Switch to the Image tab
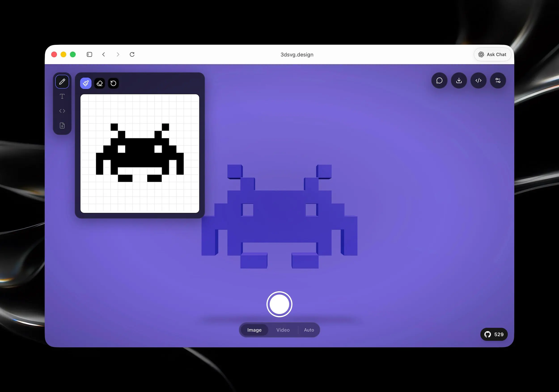Screen dimensions: 559x392 coord(254,330)
